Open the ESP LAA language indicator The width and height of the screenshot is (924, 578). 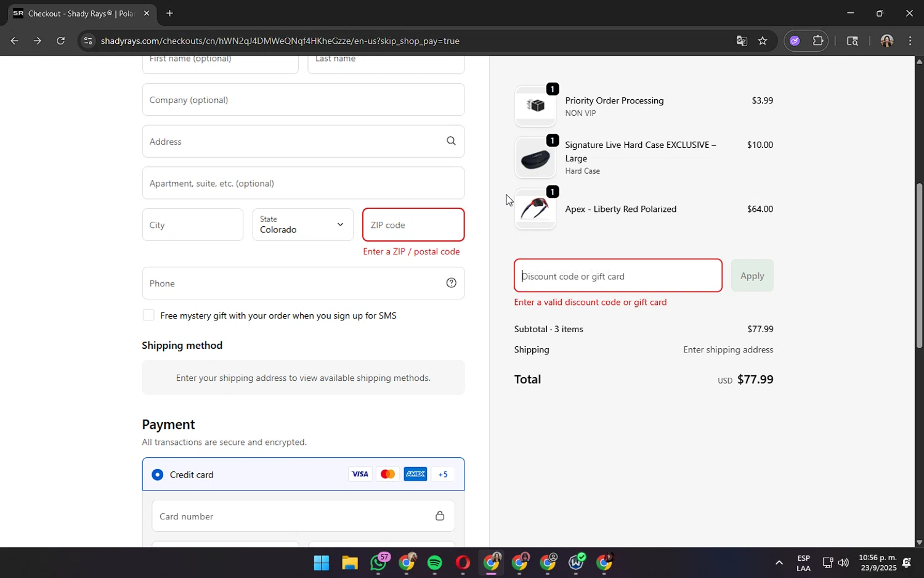point(803,563)
